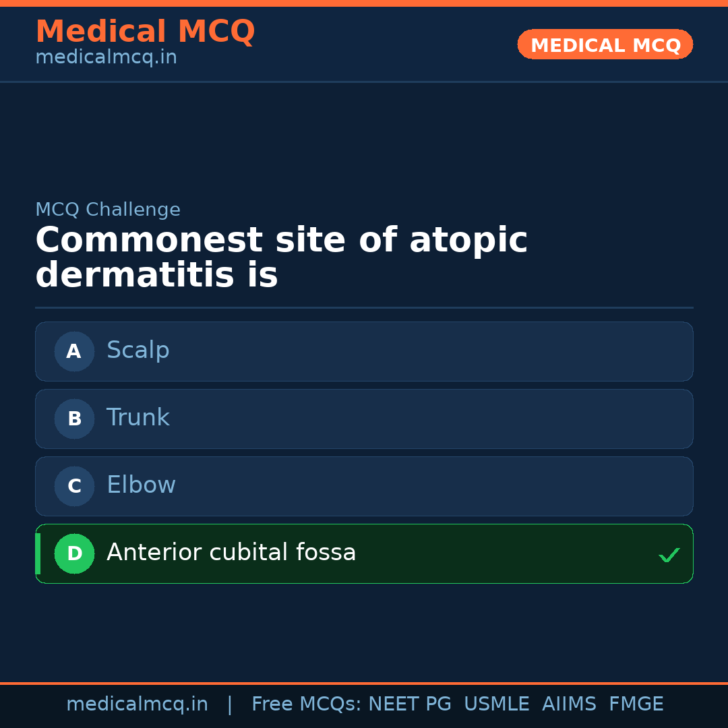Click the green D circle badge
The width and height of the screenshot is (728, 728).
coord(74,553)
